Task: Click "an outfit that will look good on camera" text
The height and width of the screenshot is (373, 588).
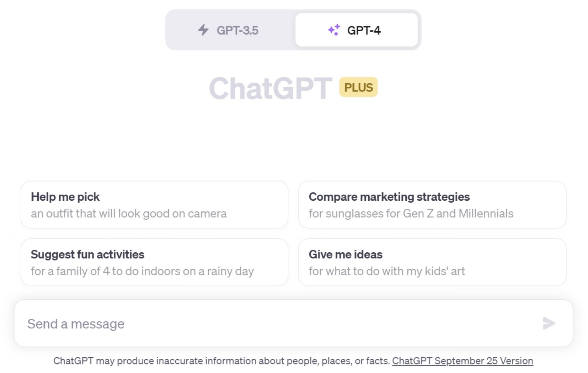Action: click(129, 214)
